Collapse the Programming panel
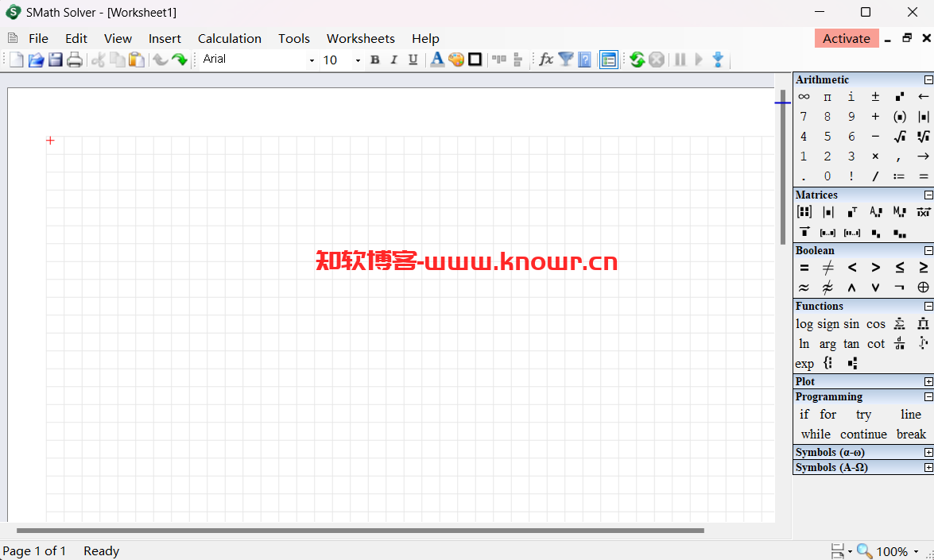This screenshot has height=560, width=934. pyautogui.click(x=928, y=397)
